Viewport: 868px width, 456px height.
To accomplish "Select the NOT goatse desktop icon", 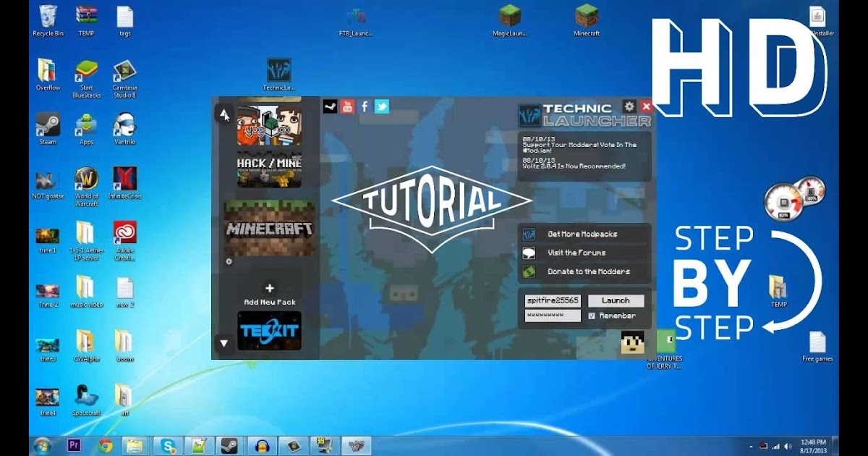I will pyautogui.click(x=48, y=183).
